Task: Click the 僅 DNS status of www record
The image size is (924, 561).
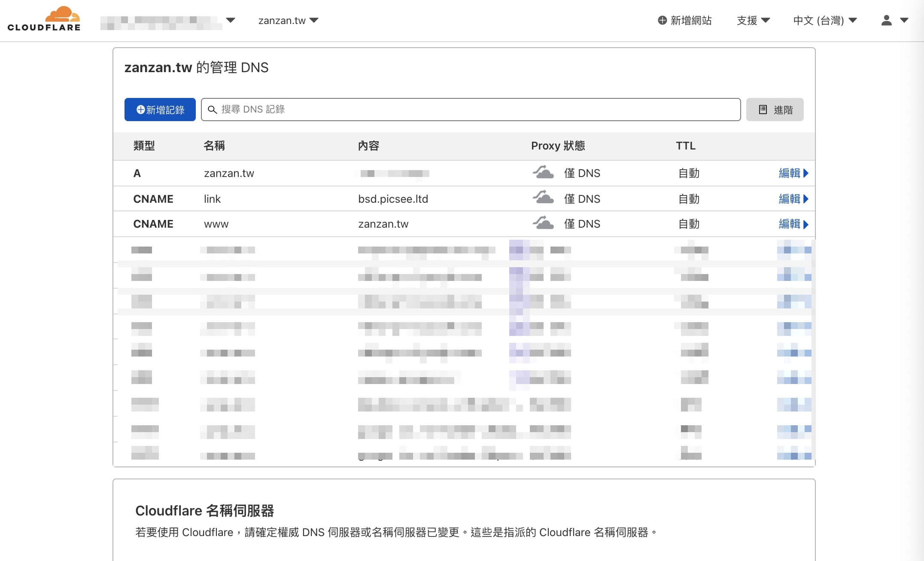Action: (582, 224)
